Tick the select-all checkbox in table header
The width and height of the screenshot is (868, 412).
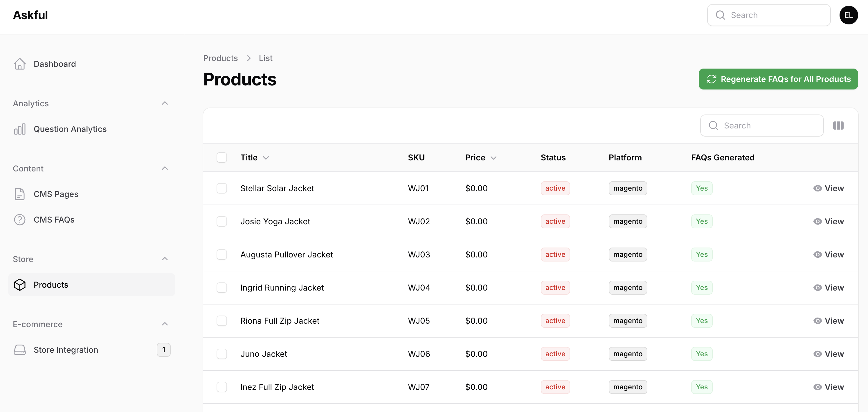pyautogui.click(x=221, y=157)
